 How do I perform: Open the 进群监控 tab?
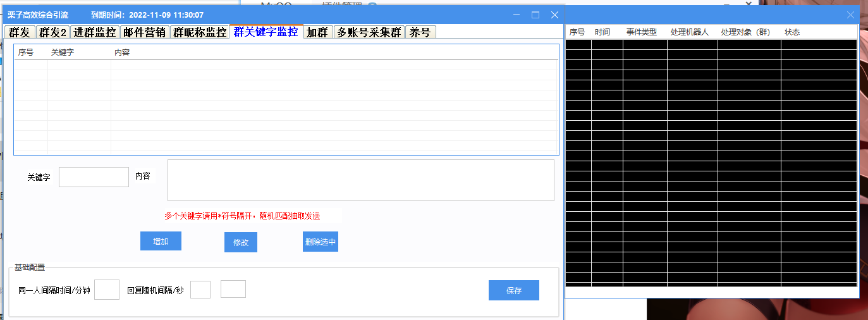(95, 32)
